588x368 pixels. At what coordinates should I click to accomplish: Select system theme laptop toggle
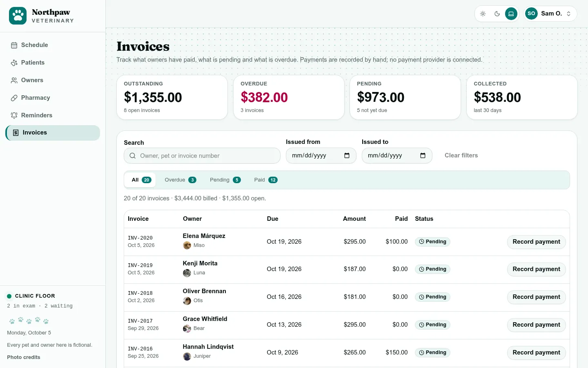511,13
